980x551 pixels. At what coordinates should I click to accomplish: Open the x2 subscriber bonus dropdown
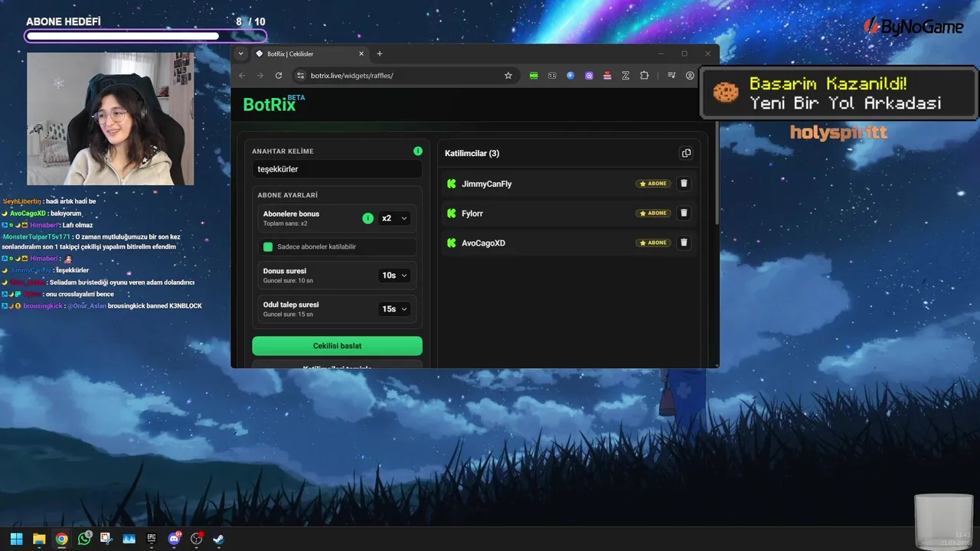[395, 218]
